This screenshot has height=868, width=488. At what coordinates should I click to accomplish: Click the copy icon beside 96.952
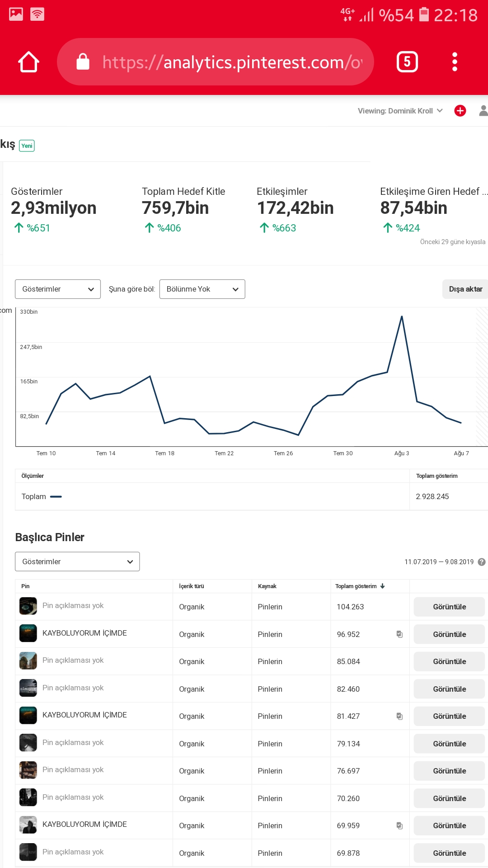click(399, 634)
